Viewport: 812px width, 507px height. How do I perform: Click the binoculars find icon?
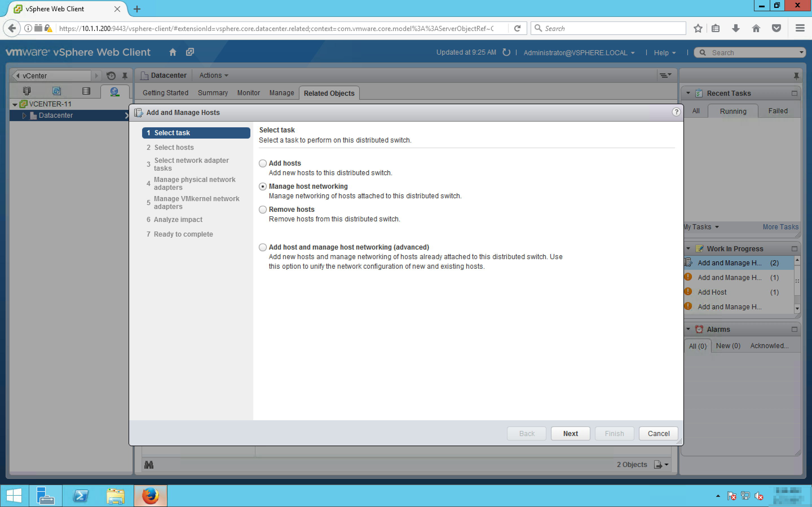149,465
